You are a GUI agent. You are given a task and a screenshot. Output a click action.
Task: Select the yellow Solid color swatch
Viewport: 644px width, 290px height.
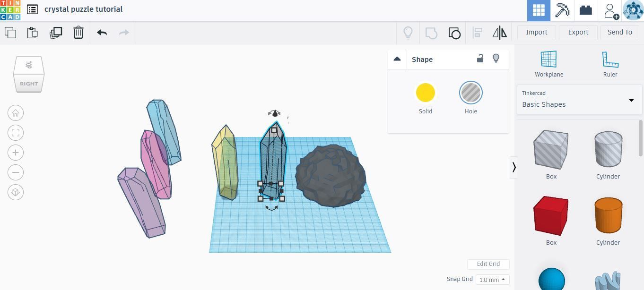pos(426,93)
